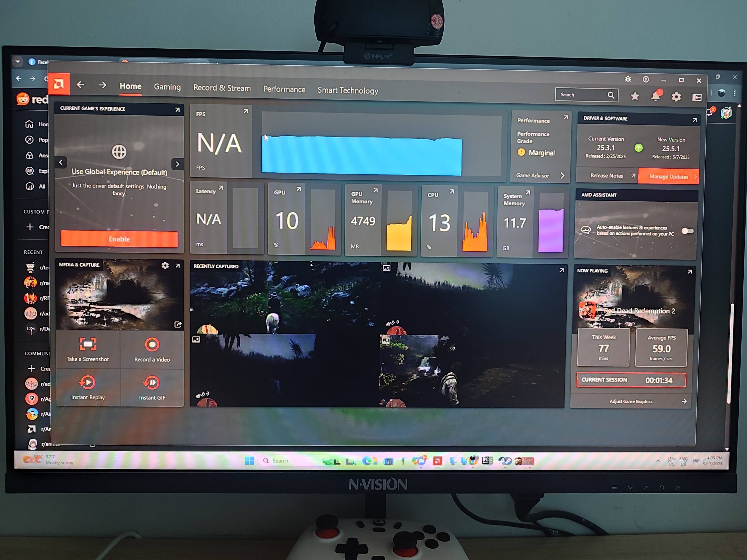Image resolution: width=747 pixels, height=560 pixels.
Task: Open the Smart Technology tab
Action: click(348, 91)
